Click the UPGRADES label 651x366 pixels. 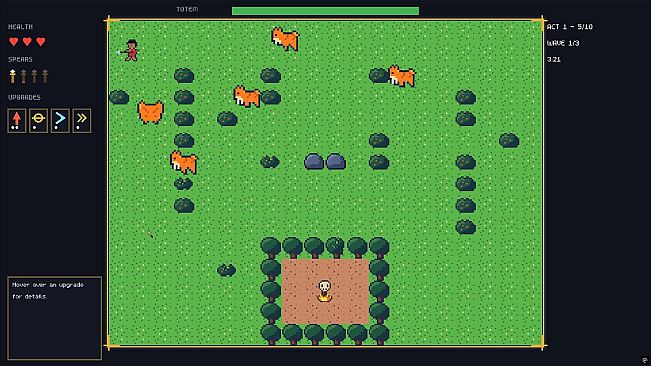(24, 97)
